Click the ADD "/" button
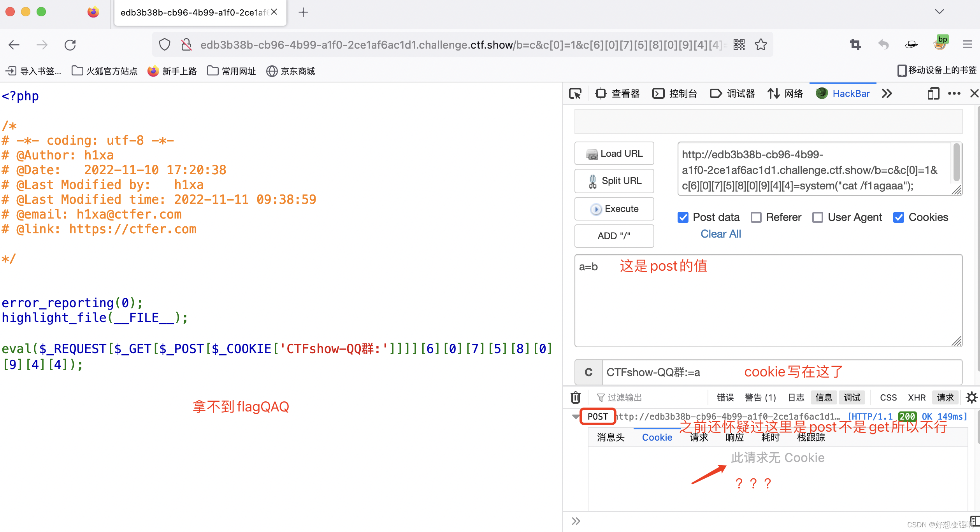Image resolution: width=980 pixels, height=532 pixels. point(614,236)
